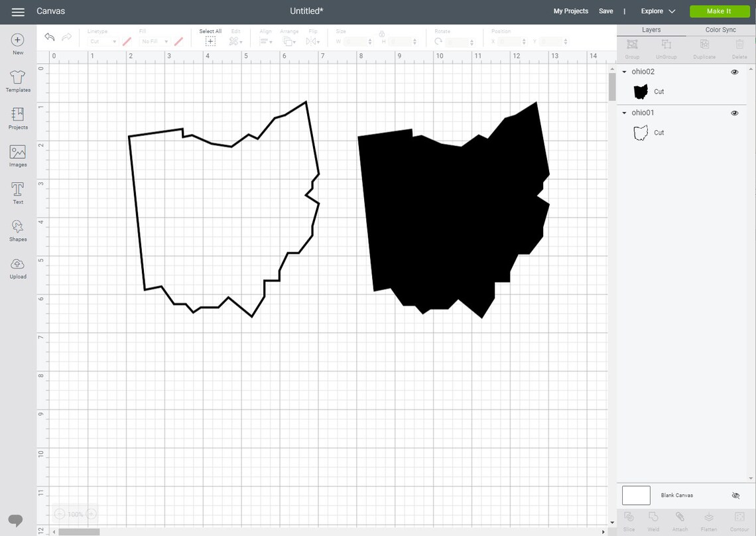Click the Undo arrow in the toolbar
This screenshot has width=756, height=536.
point(49,37)
